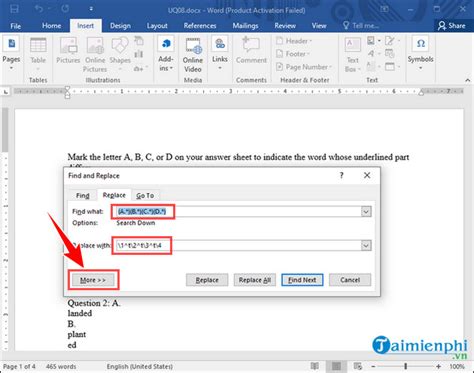The height and width of the screenshot is (373, 474).
Task: Click the Undo arrow icon
Action: [39, 9]
